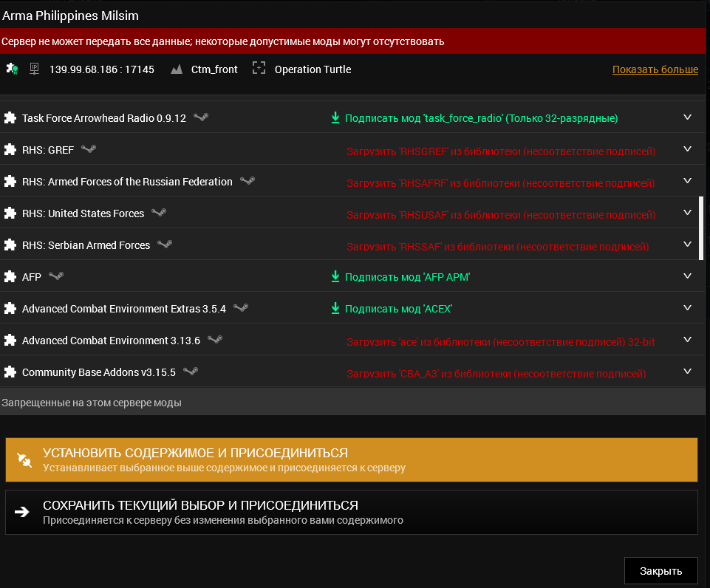
Task: Click the map terrain icon near Ctm_front
Action: [x=177, y=69]
